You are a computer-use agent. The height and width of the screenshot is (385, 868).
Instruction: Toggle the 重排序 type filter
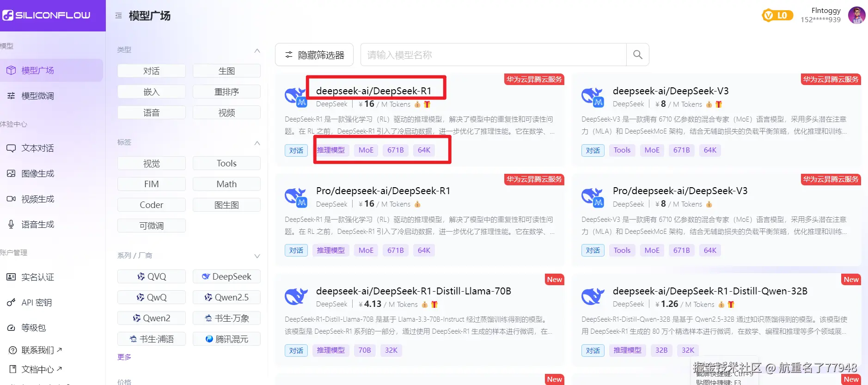pos(226,92)
